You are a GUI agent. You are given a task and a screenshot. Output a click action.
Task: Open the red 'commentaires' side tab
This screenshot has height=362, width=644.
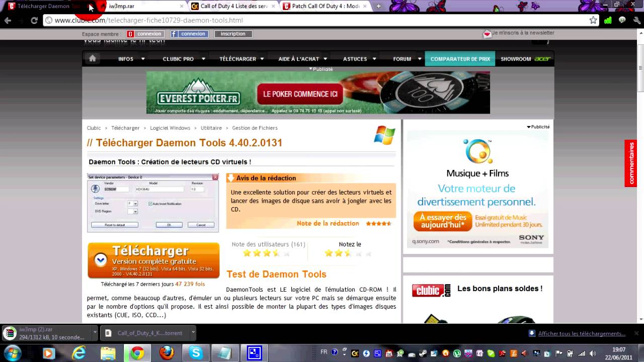point(631,163)
